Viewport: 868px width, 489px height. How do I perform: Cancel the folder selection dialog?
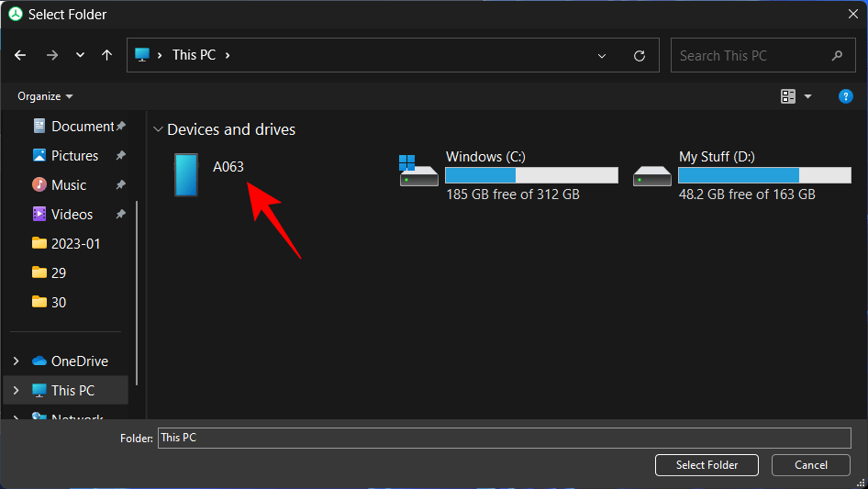[x=811, y=465]
